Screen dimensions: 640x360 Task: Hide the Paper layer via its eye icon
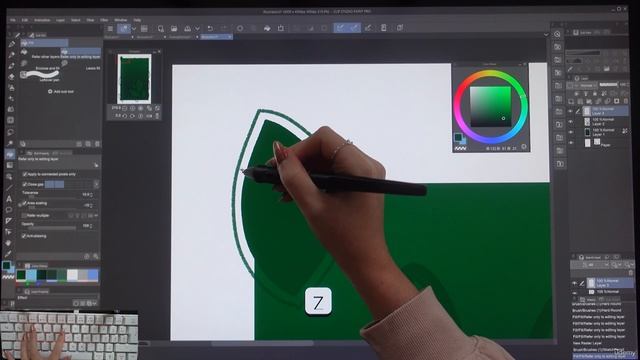point(571,143)
